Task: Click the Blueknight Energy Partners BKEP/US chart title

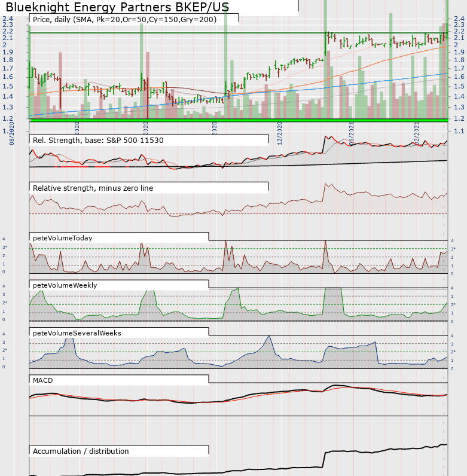Action: click(x=117, y=7)
